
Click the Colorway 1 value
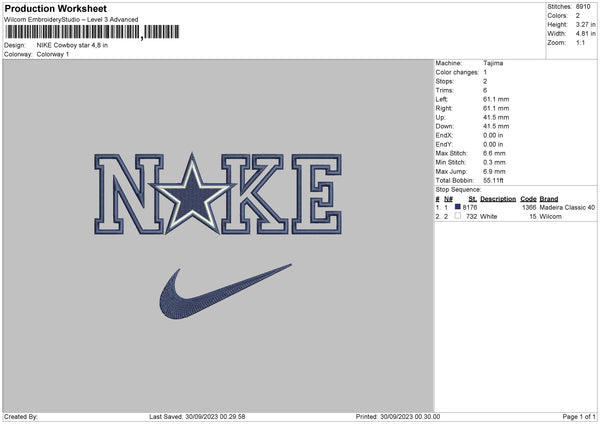pos(53,54)
